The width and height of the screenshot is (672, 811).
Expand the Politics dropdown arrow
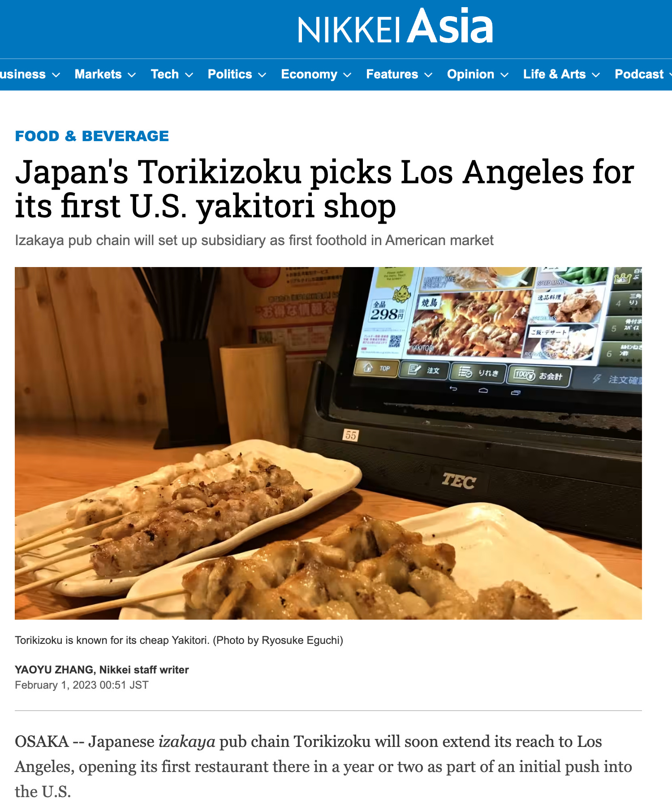pyautogui.click(x=262, y=75)
